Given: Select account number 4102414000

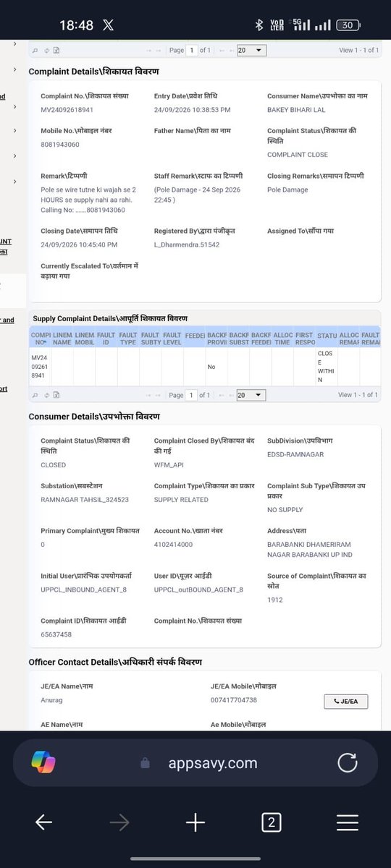Looking at the screenshot, I should tap(174, 544).
